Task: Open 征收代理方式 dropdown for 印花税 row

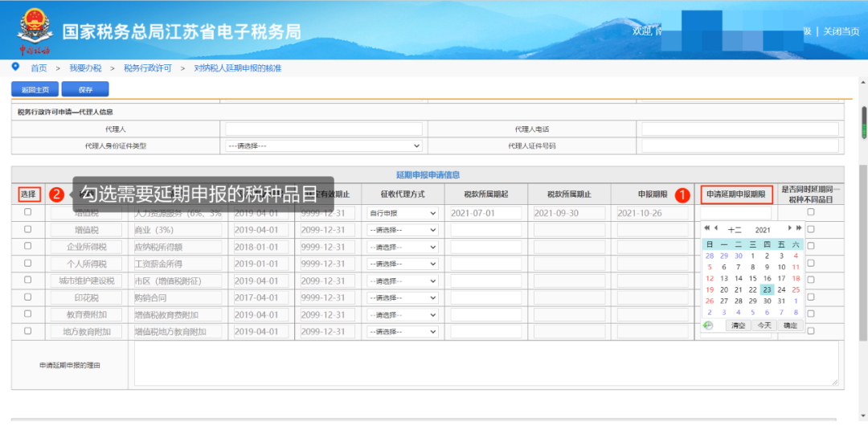Action: tap(402, 298)
